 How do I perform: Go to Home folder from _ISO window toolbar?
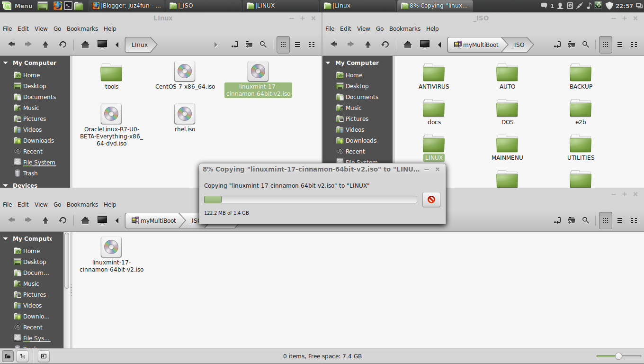tap(408, 45)
